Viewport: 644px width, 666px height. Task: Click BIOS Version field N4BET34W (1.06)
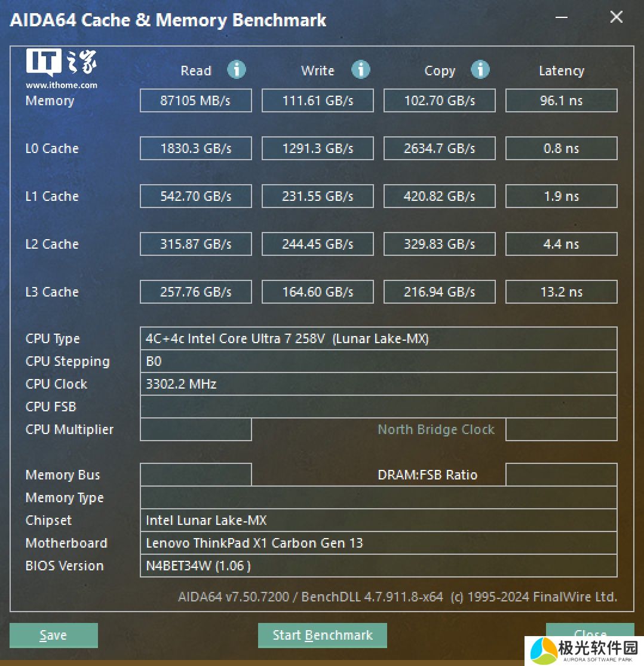[x=378, y=566]
